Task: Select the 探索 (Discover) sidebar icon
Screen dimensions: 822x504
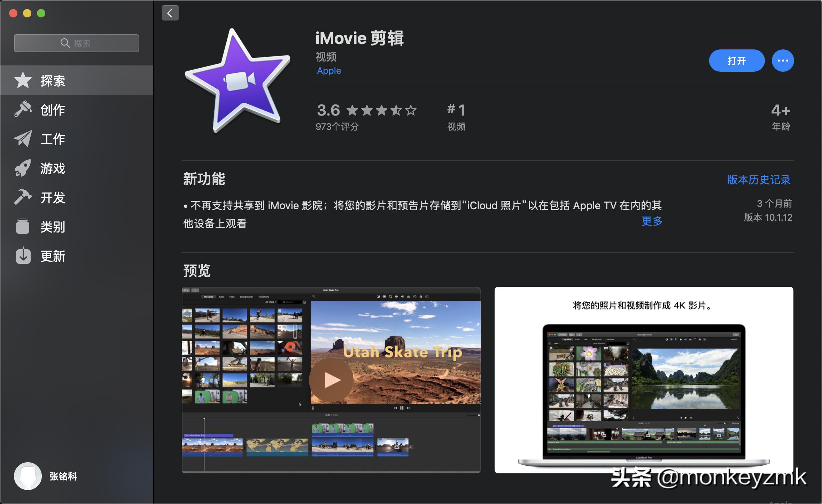Action: [22, 80]
